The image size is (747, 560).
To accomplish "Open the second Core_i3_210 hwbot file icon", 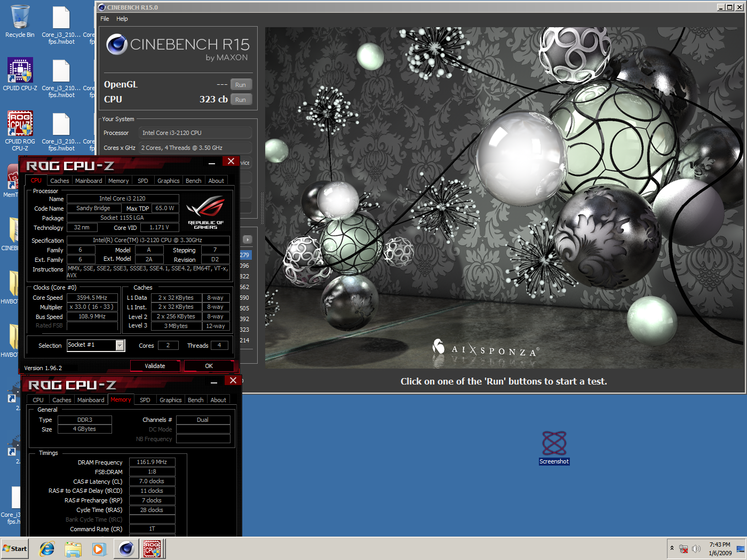I will click(61, 78).
